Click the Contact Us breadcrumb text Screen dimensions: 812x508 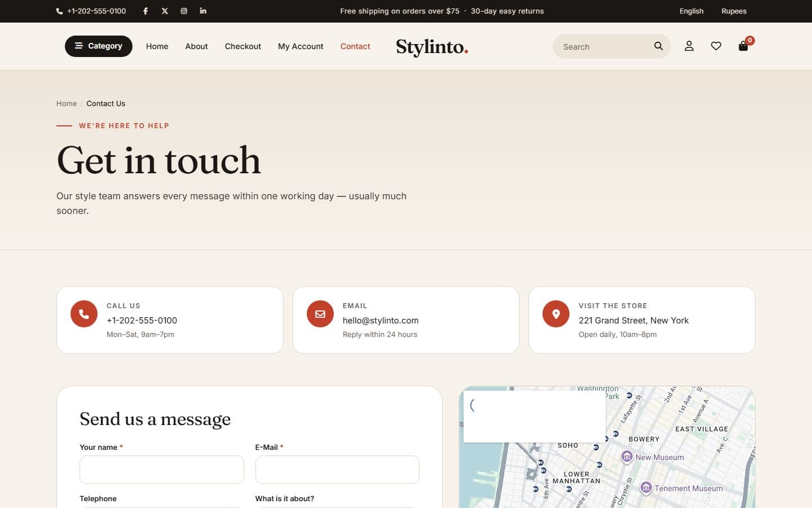[106, 103]
